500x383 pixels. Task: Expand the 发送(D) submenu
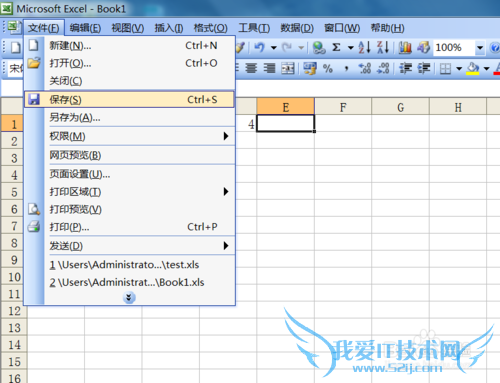point(130,246)
